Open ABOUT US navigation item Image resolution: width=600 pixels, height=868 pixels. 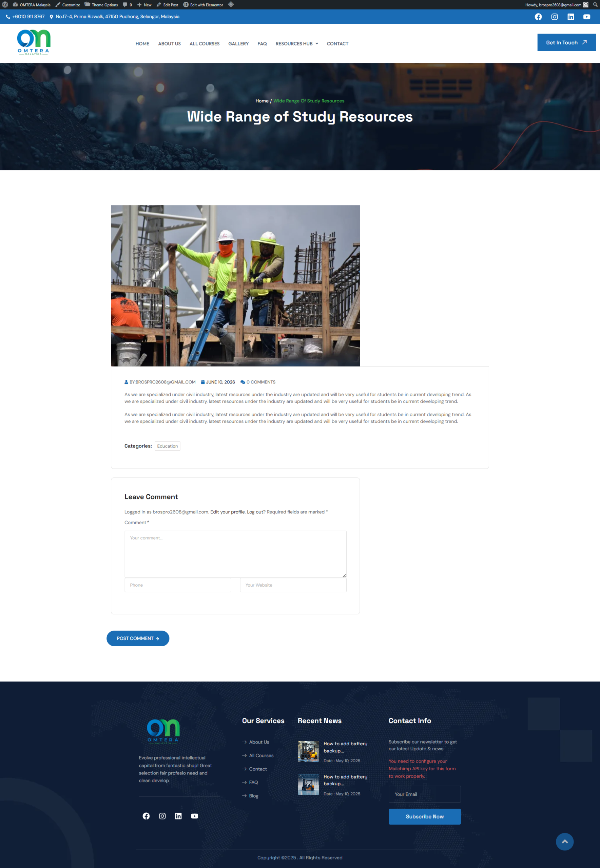[170, 44]
